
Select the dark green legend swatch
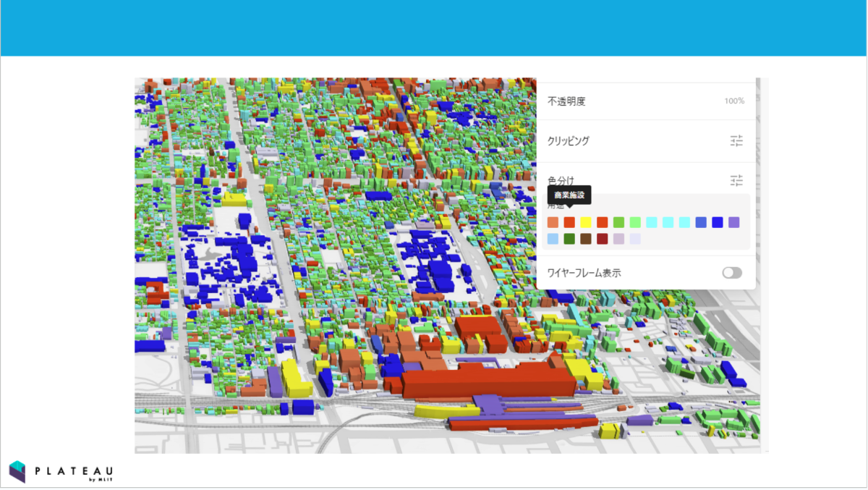(x=569, y=239)
